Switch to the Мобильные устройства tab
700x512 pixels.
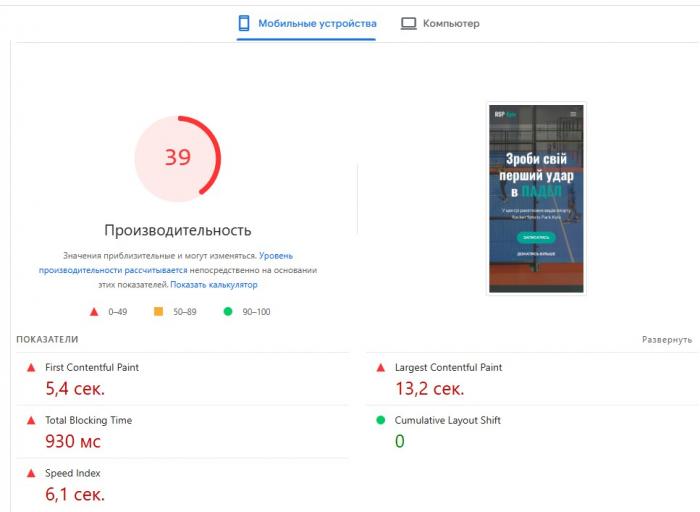tap(307, 23)
